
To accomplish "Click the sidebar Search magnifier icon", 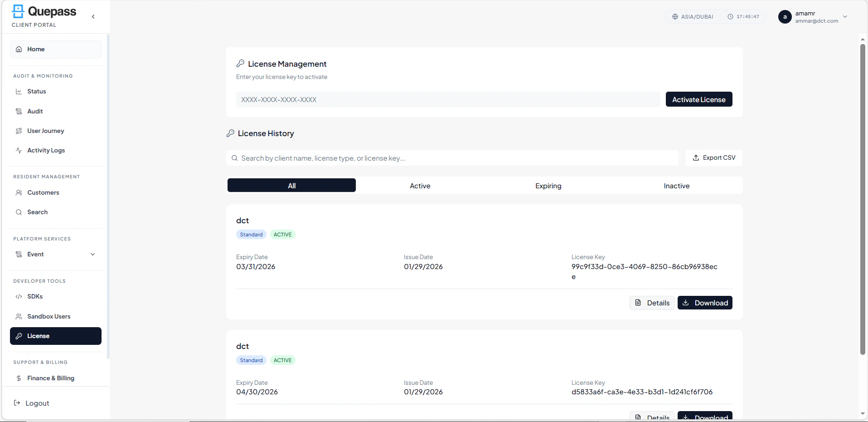I will click(19, 212).
